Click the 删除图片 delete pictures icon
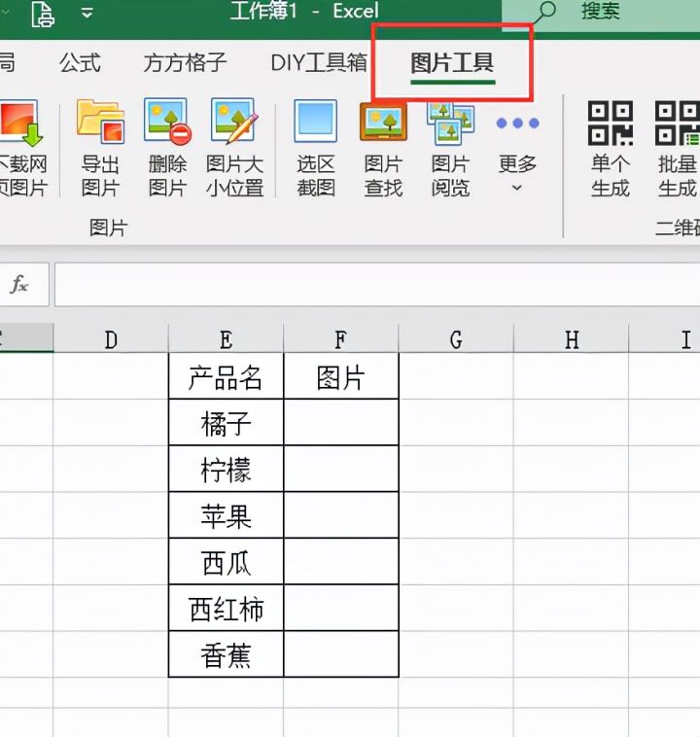Screen dimensions: 700x737 click(167, 121)
